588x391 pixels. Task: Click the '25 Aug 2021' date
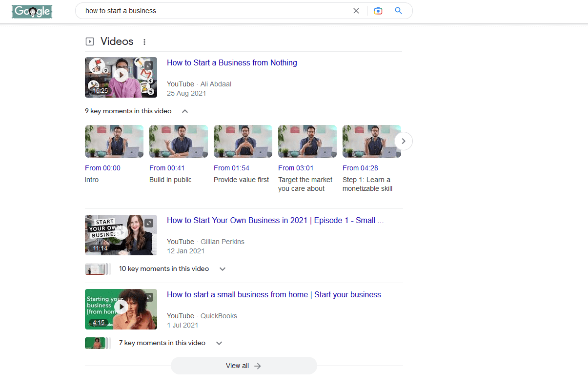pos(186,93)
